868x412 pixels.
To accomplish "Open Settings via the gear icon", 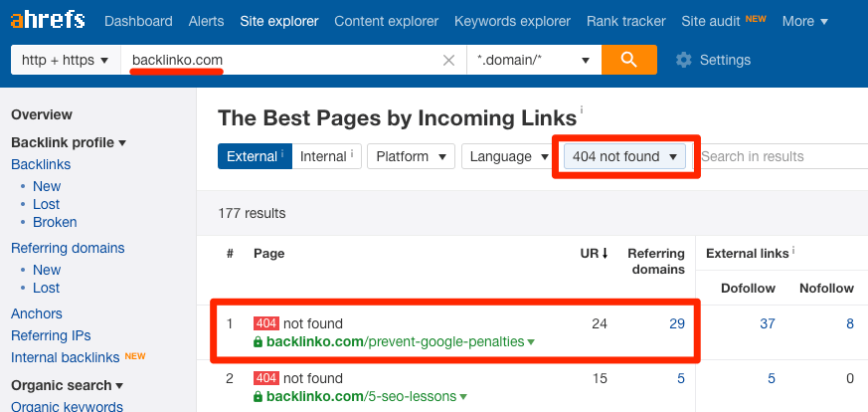I will [683, 60].
